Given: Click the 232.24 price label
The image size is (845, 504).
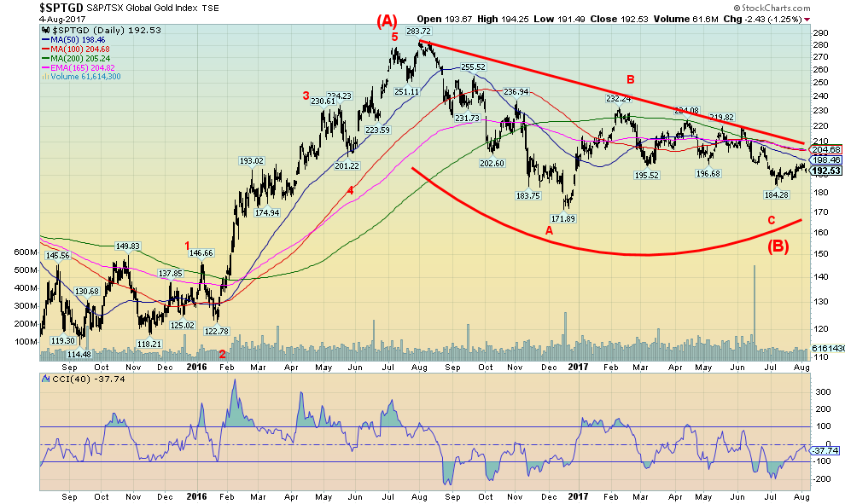Looking at the screenshot, I should tap(619, 99).
